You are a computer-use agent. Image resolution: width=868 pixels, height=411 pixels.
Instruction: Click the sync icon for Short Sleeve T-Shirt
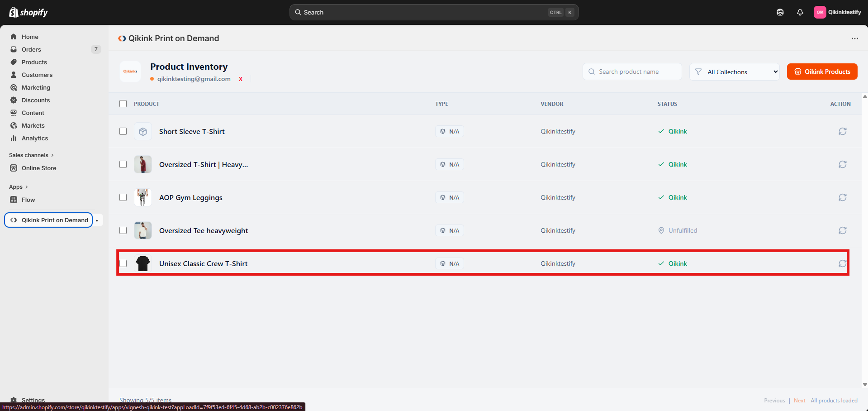coord(842,131)
